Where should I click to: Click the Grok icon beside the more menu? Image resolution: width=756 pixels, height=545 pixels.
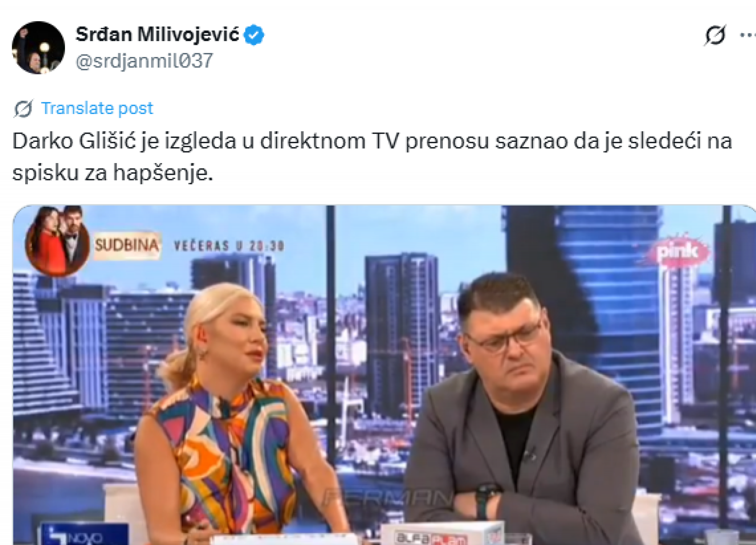715,35
